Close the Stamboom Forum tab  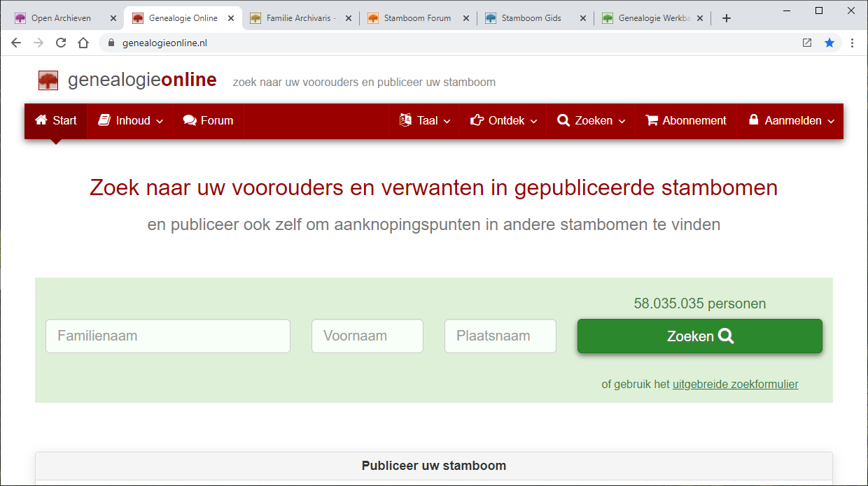(x=466, y=18)
